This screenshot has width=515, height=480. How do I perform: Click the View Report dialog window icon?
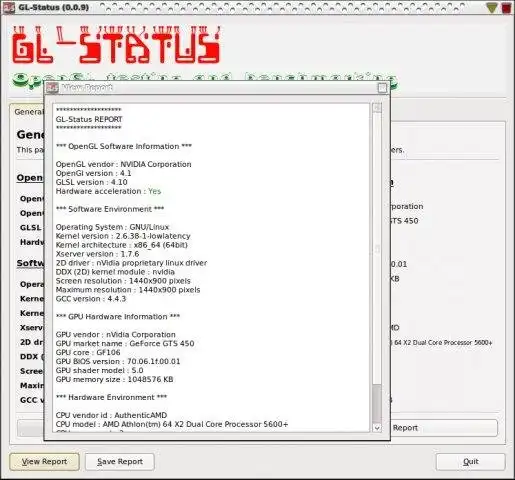pyautogui.click(x=52, y=88)
